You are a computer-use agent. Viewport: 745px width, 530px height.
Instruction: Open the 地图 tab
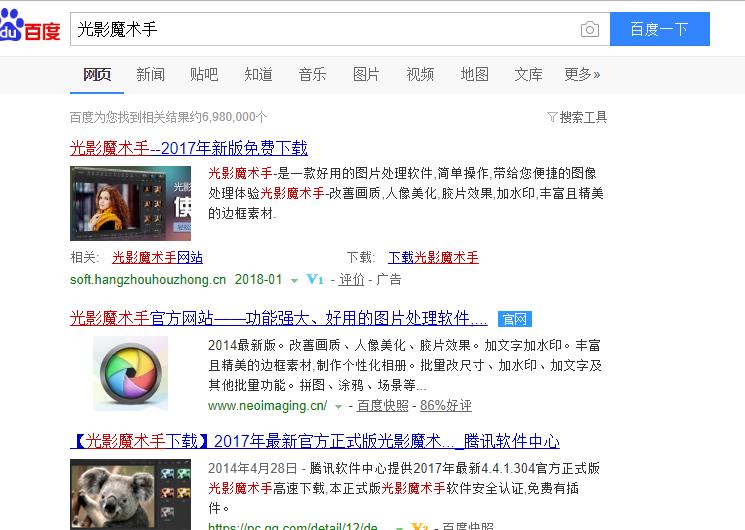point(474,74)
